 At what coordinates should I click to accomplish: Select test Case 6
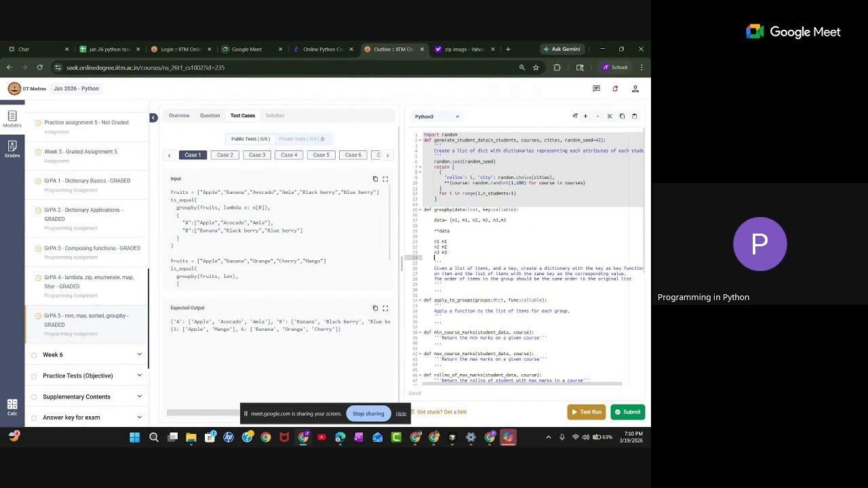pyautogui.click(x=353, y=155)
